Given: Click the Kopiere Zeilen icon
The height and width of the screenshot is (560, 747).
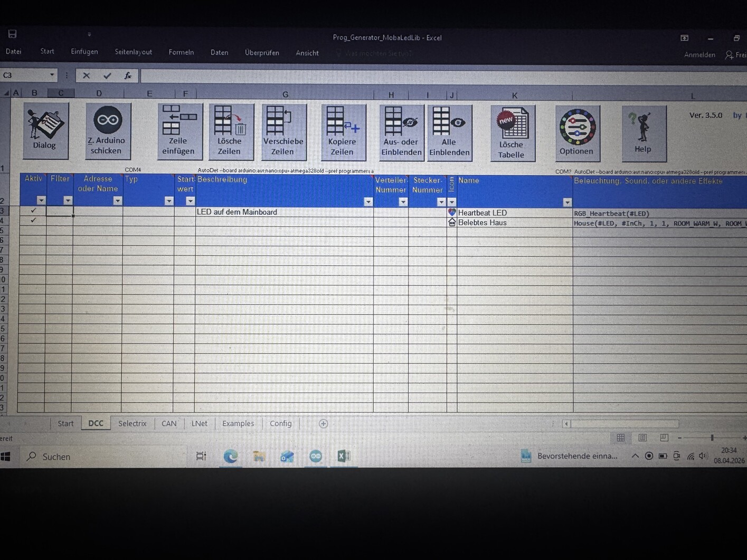Looking at the screenshot, I should pos(343,133).
